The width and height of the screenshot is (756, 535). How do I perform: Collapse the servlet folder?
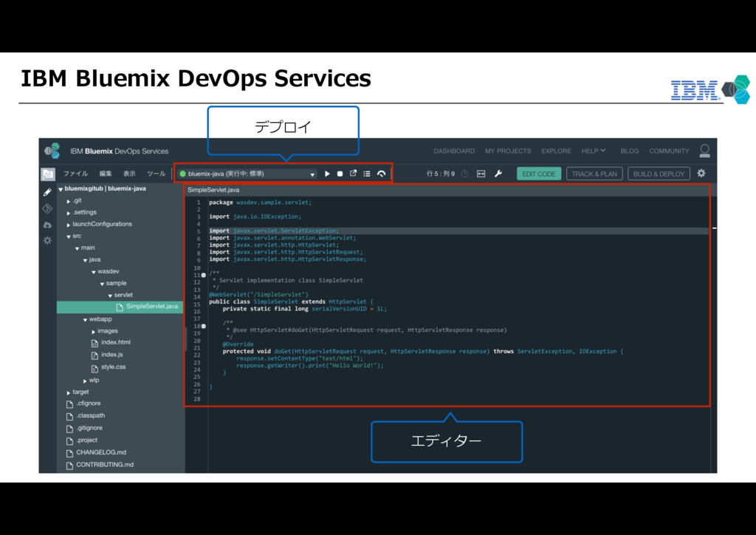pos(110,296)
